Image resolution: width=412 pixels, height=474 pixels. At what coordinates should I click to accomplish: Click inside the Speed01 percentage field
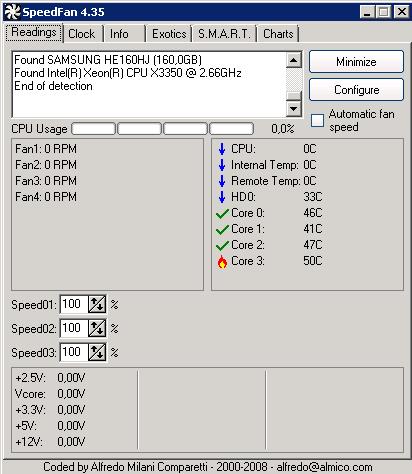point(74,304)
